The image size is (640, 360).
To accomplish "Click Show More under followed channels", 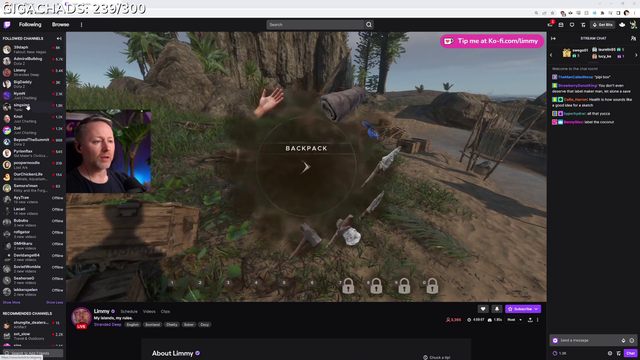I will coord(11,302).
